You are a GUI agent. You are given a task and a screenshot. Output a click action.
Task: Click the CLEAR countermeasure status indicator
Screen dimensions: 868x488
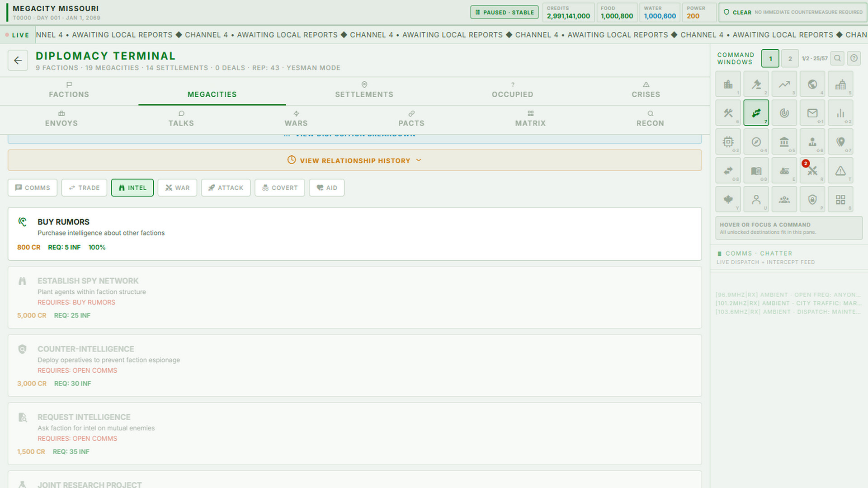click(793, 12)
